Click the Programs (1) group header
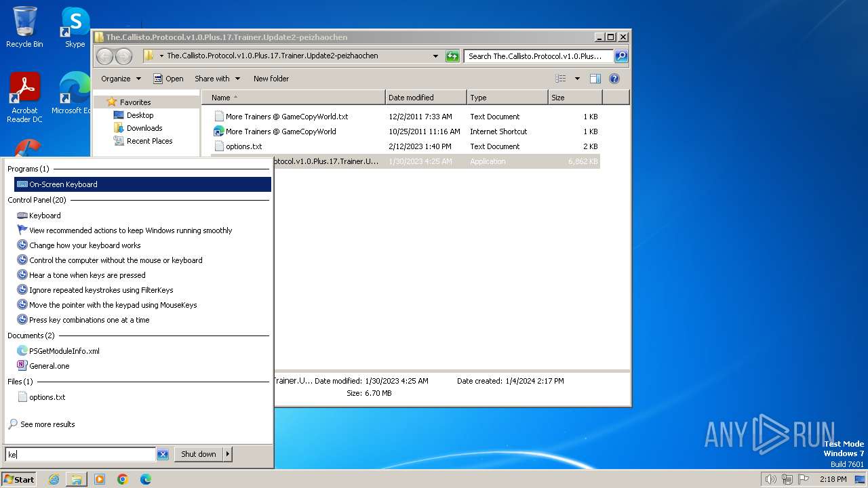 28,169
